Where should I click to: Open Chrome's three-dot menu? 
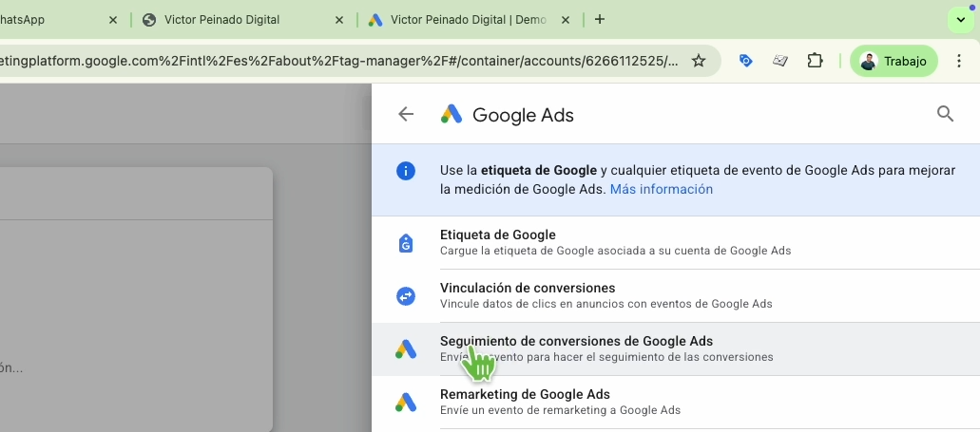(959, 61)
